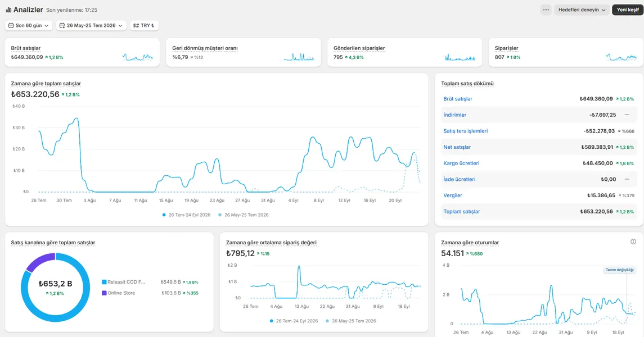
Task: Click the Yeni keşif button
Action: point(628,10)
